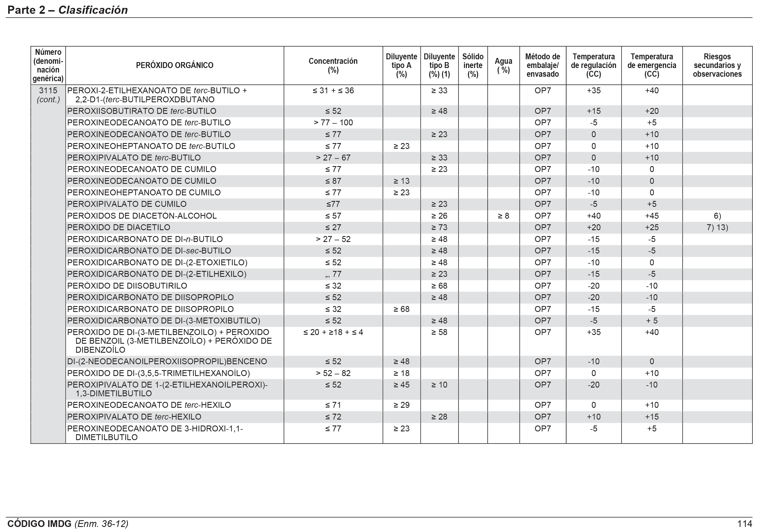
Task: Select 'PEROXIPIVALATO DE 1-(2-ETILHEXANOILPEROXI)' entry
Action: click(167, 389)
